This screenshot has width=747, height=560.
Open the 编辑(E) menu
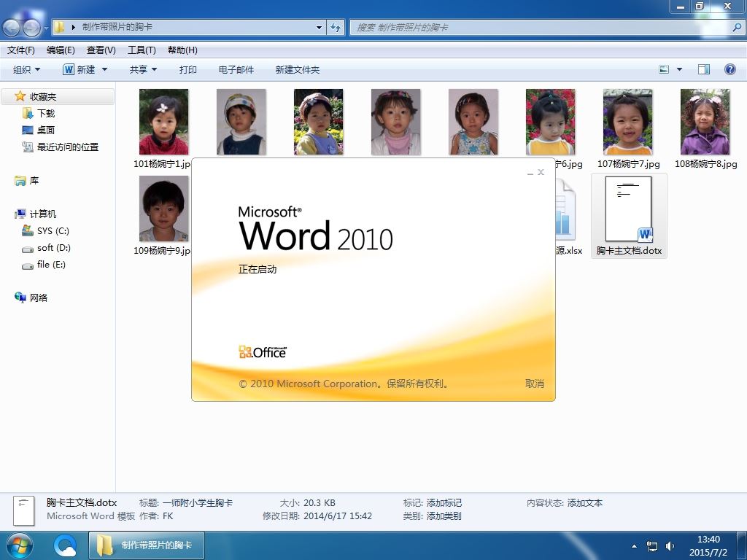(61, 50)
